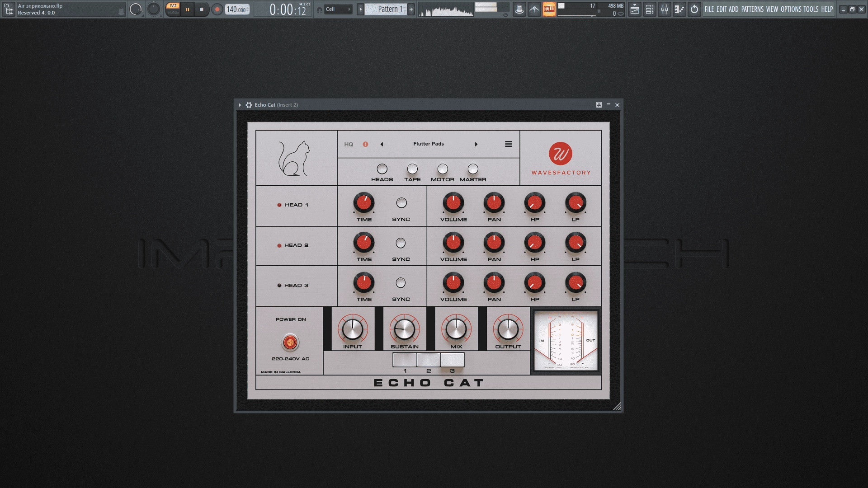
Task: Open pattern options arrow left of Pattern 1
Action: [360, 9]
